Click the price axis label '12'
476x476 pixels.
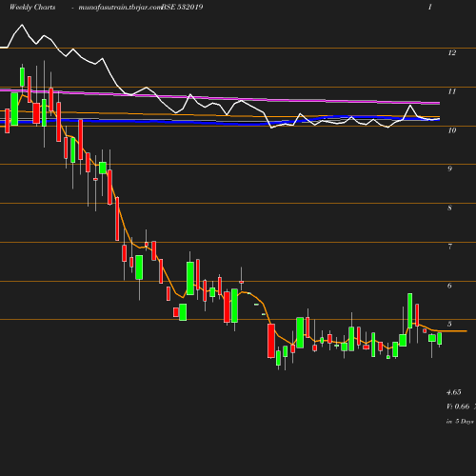click(452, 53)
